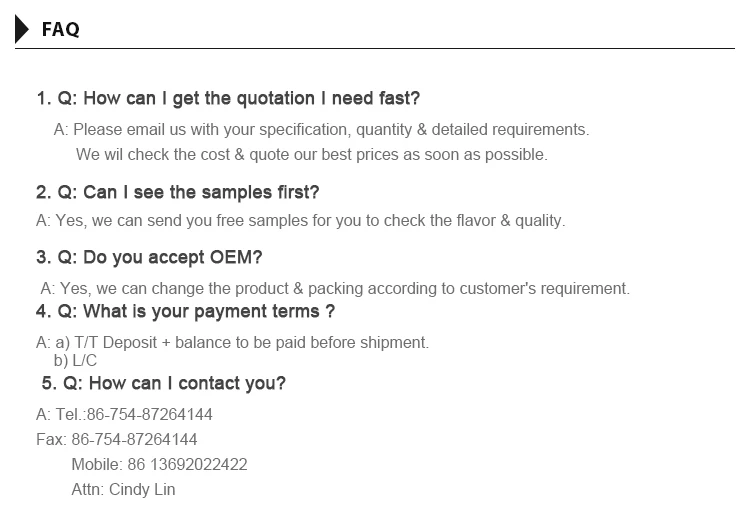This screenshot has width=750, height=529.
Task: Click the word 'quotation' in question 1
Action: pyautogui.click(x=275, y=98)
